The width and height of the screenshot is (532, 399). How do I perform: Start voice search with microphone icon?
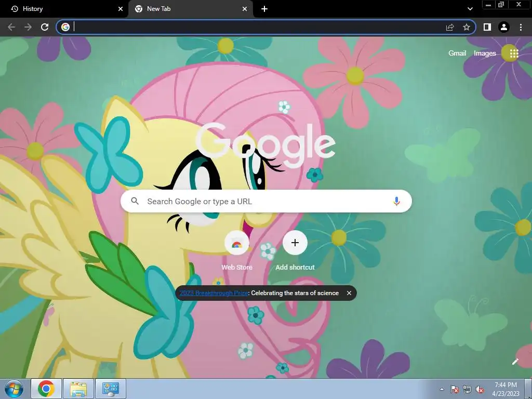[x=396, y=201]
